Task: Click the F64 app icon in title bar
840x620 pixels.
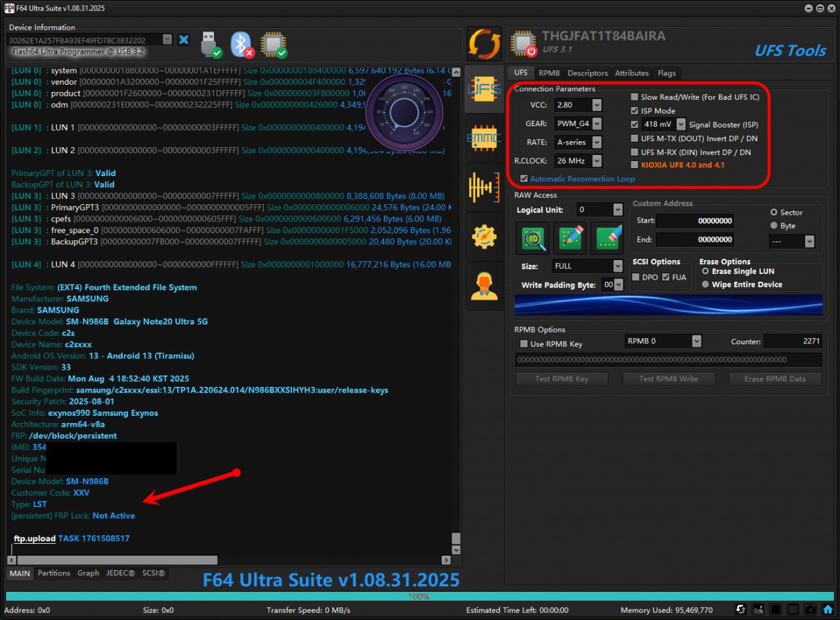Action: pos(9,8)
